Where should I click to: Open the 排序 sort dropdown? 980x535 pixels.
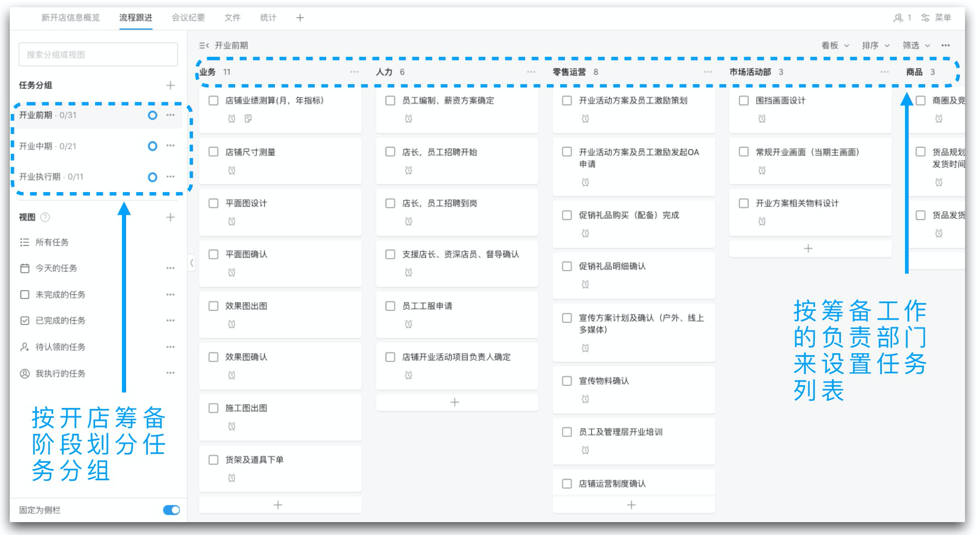tap(876, 45)
